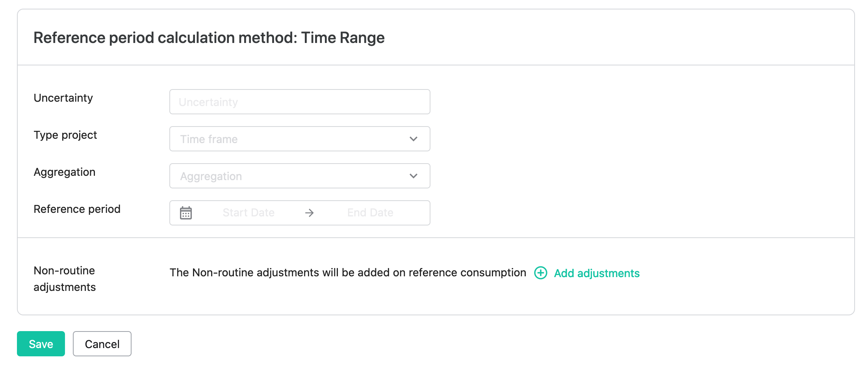
Task: Click the Cancel button
Action: pyautogui.click(x=102, y=344)
